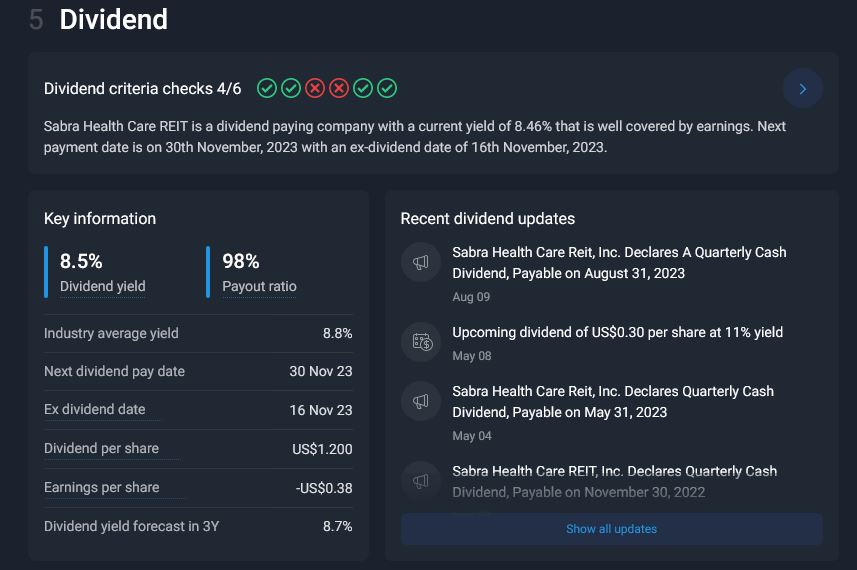Select the 98% payout ratio value
The height and width of the screenshot is (570, 857).
pos(240,261)
